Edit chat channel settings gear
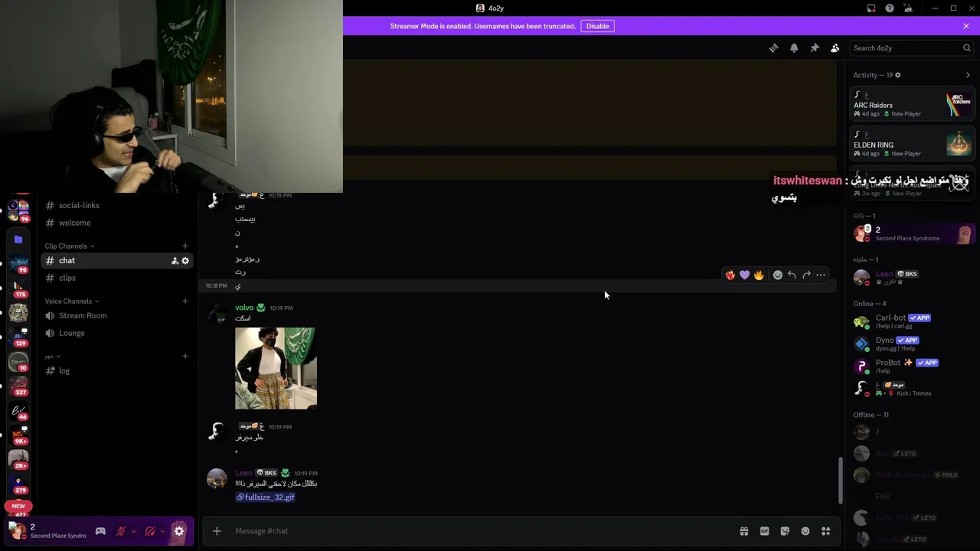Screen dimensions: 980x551 pos(185,261)
